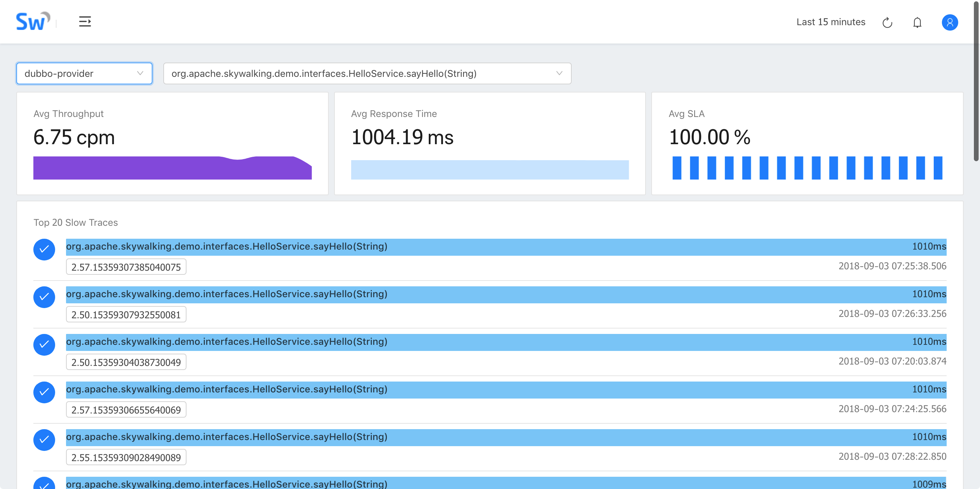Click check icon of 07:20:03.874 trace

point(44,344)
